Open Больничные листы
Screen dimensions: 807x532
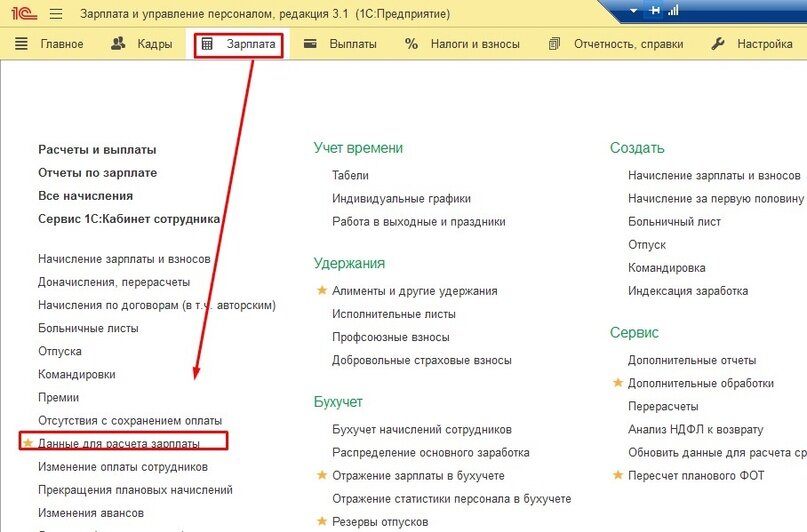[x=88, y=328]
